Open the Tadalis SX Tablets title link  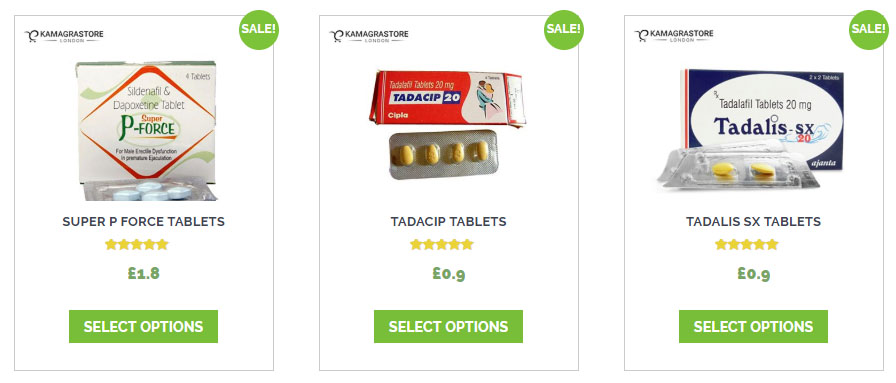point(753,222)
